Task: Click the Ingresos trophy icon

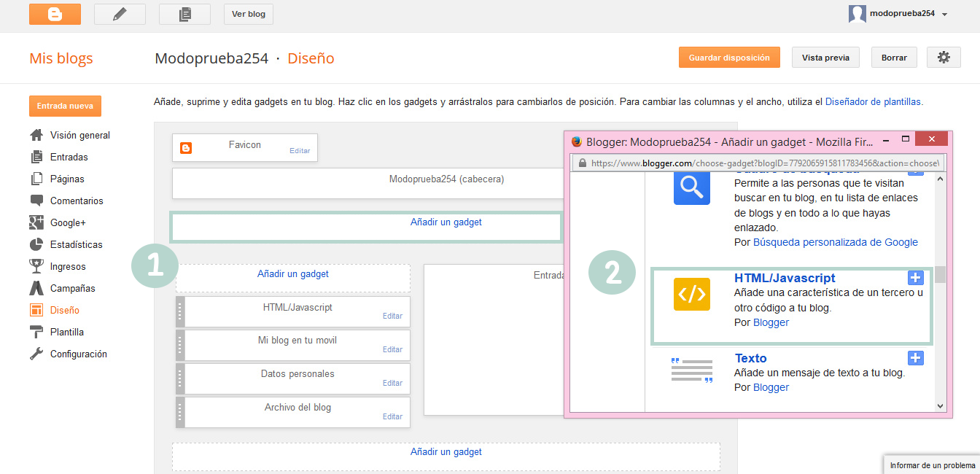Action: click(x=36, y=266)
